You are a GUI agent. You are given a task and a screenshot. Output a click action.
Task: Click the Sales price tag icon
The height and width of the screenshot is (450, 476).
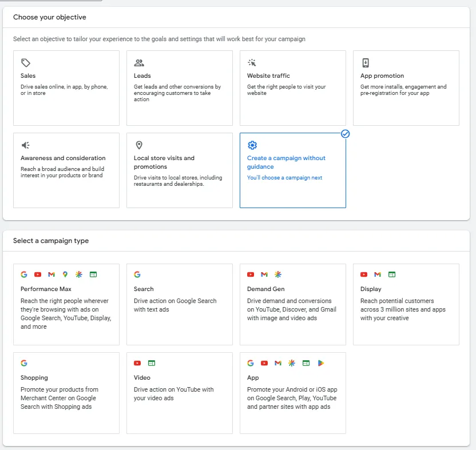point(25,63)
